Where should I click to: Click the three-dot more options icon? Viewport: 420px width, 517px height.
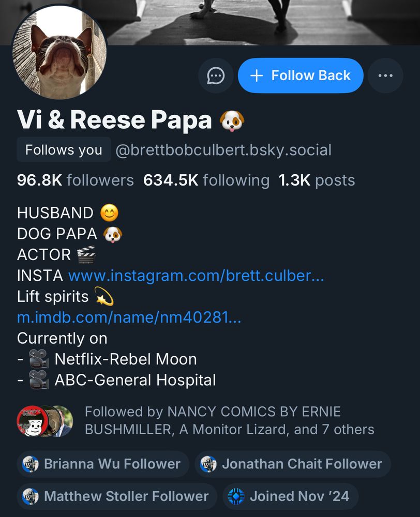coord(385,75)
